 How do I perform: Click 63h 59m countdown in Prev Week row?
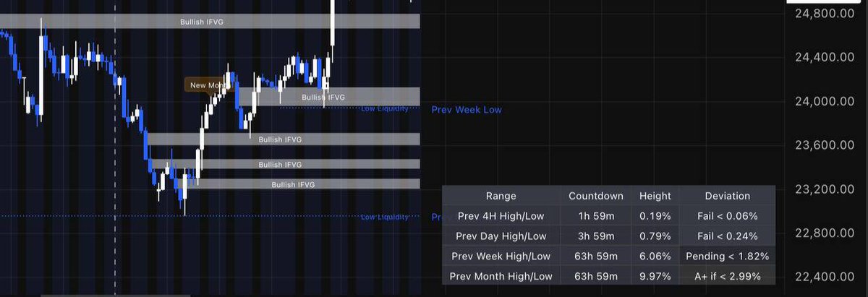[x=596, y=256]
